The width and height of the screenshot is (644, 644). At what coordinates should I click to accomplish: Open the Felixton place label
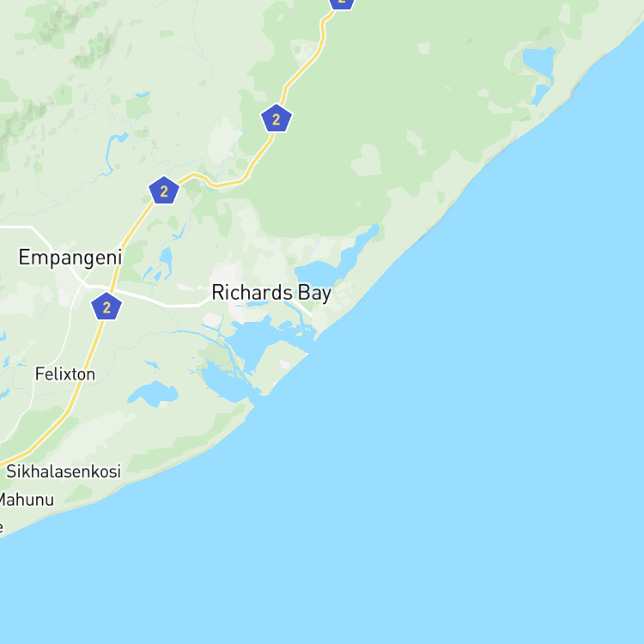click(x=65, y=374)
